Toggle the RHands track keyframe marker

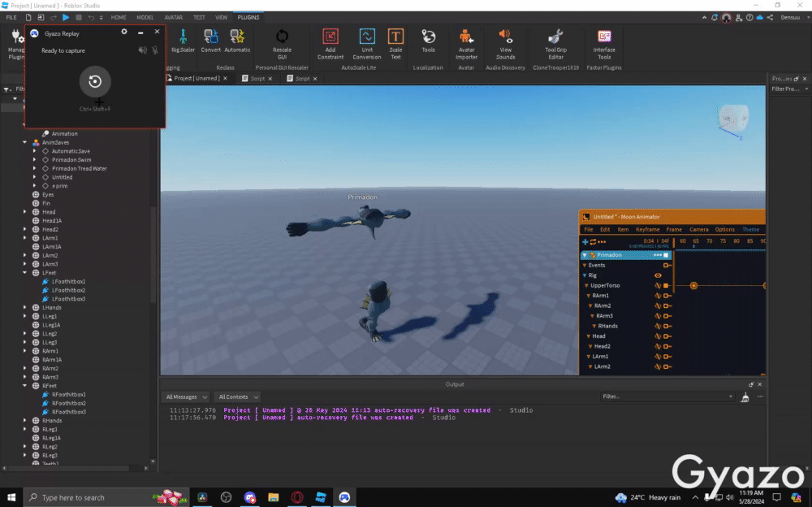pos(667,326)
